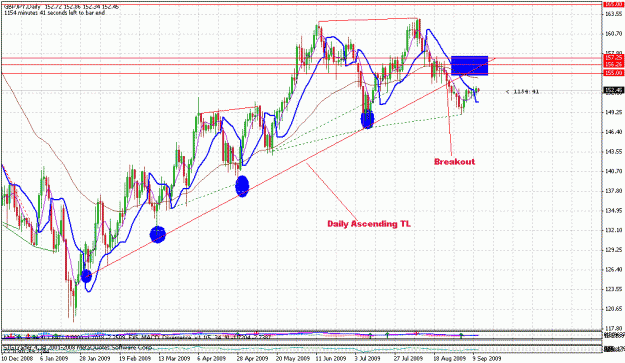Click the red 157.25 price level tag
Viewport: 625px width, 363px height.
(x=613, y=58)
